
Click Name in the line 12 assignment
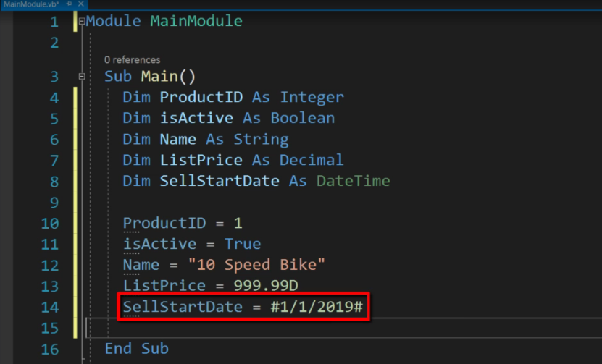coord(141,265)
